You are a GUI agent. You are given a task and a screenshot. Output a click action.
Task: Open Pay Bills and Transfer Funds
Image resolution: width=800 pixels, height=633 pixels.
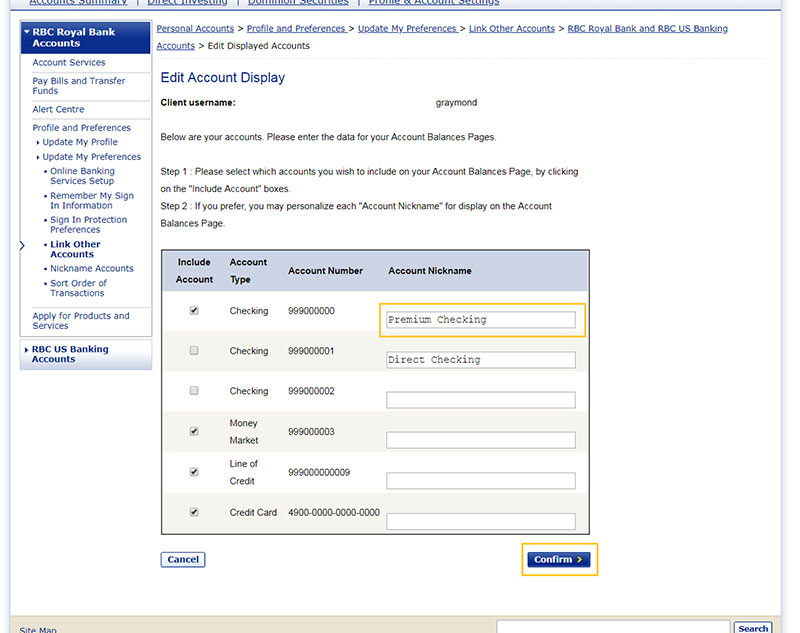tap(79, 86)
